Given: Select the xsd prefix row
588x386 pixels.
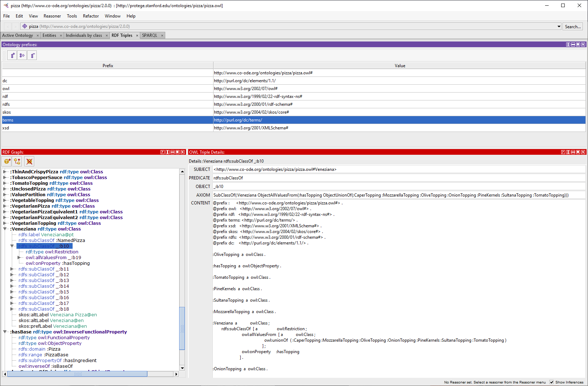Looking at the screenshot, I should (x=294, y=128).
